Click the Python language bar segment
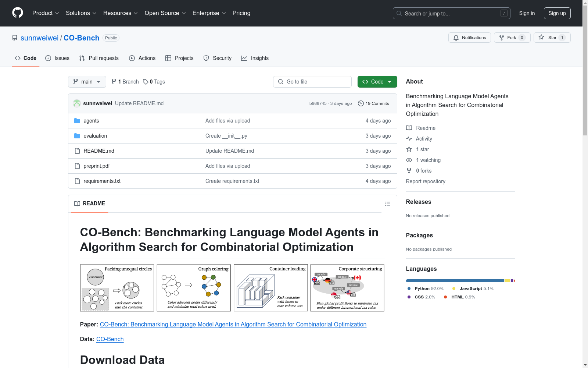 pyautogui.click(x=455, y=281)
